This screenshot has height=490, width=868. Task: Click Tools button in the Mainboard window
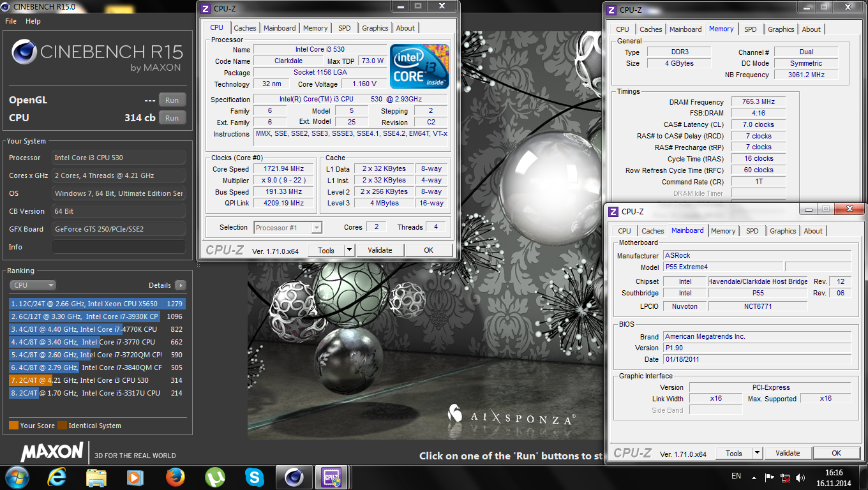(x=734, y=453)
